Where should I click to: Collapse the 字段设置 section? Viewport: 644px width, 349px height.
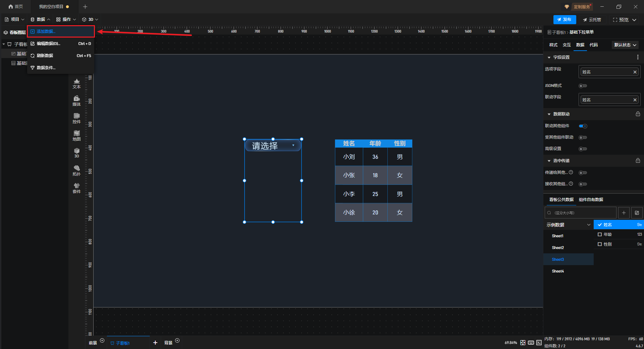point(549,57)
